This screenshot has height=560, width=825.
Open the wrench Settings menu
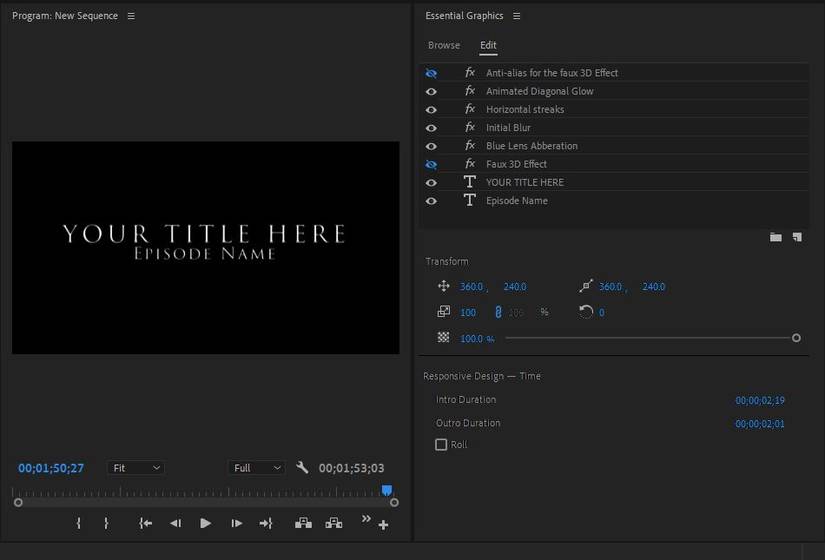click(302, 467)
